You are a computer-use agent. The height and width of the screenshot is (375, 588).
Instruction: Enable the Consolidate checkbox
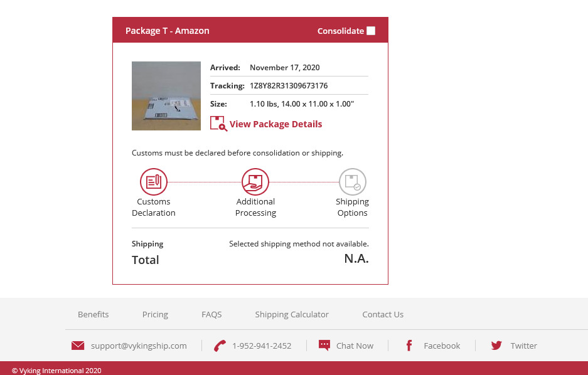point(371,31)
